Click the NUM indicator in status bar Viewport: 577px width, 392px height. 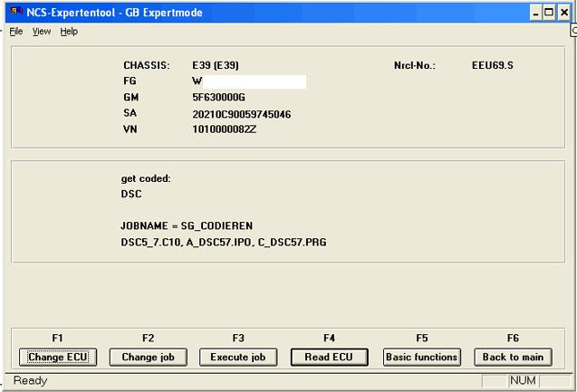523,380
